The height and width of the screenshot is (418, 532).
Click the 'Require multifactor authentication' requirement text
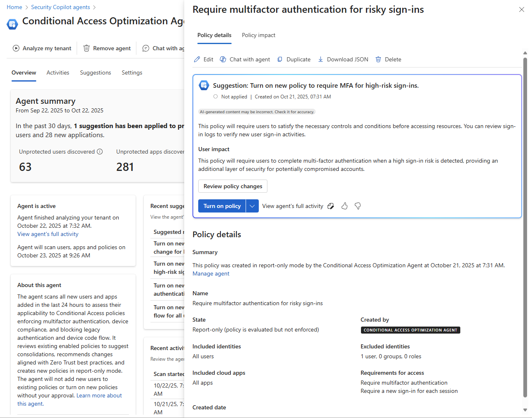[x=404, y=383]
